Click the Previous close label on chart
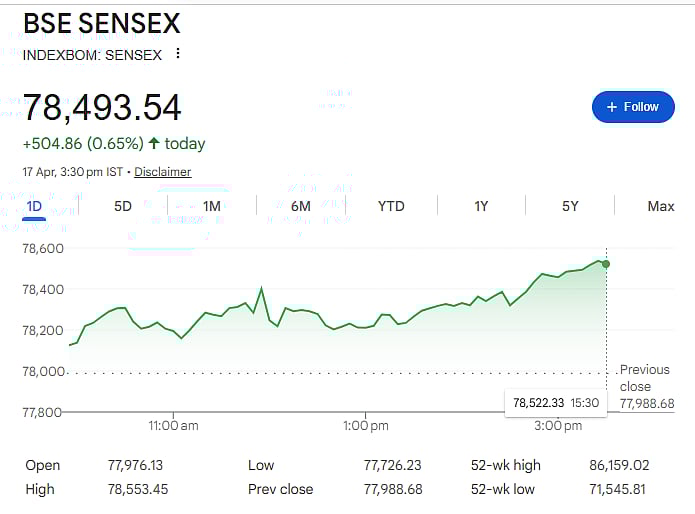Screen dimensions: 695x514 tap(644, 378)
